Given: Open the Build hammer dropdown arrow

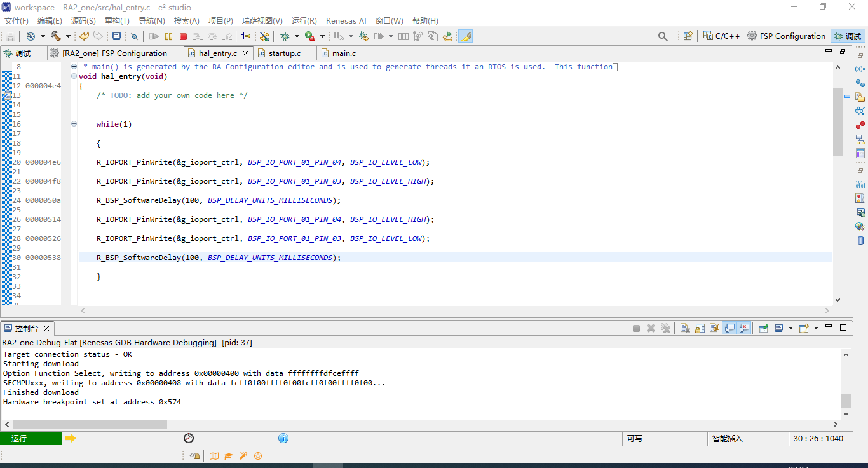Looking at the screenshot, I should click(67, 36).
